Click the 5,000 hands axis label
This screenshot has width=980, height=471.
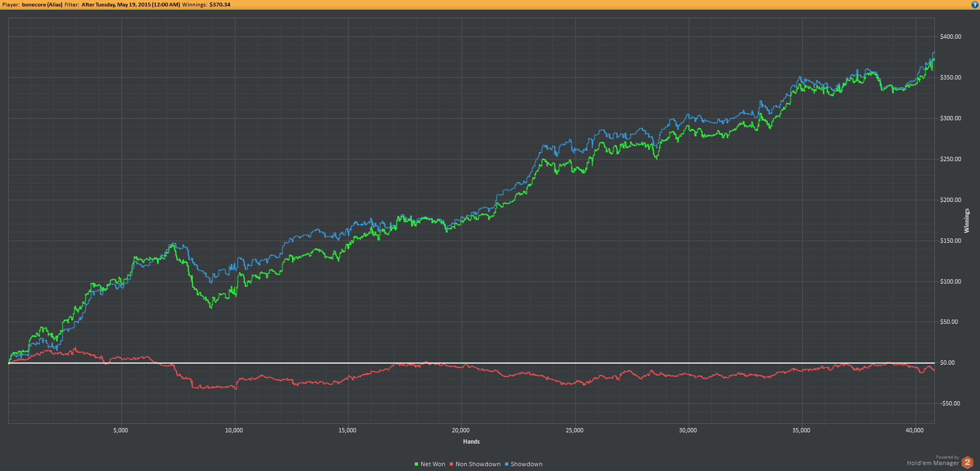pyautogui.click(x=120, y=430)
